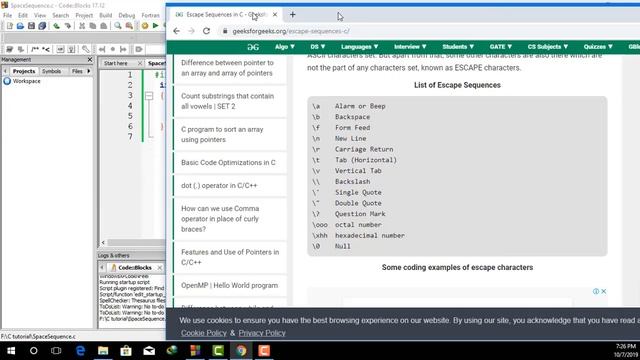Click Doxygen block comment icon
Viewport: 640px width, 360px height.
click(x=35, y=49)
